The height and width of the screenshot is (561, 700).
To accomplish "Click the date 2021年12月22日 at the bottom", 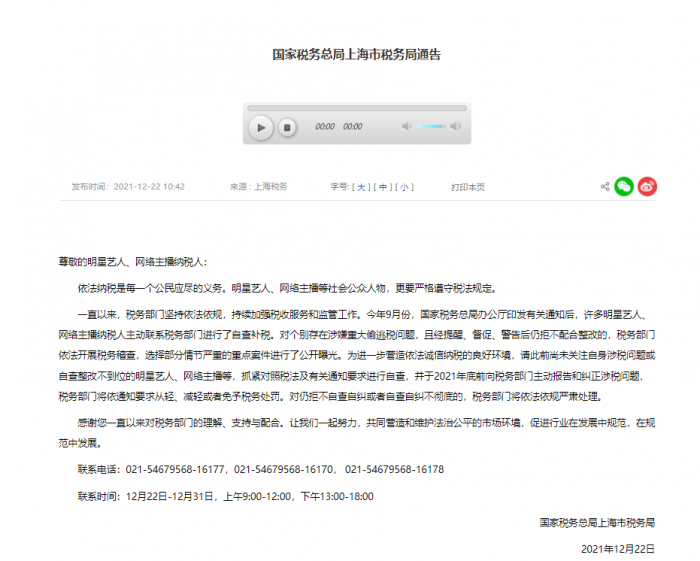I will pyautogui.click(x=618, y=549).
